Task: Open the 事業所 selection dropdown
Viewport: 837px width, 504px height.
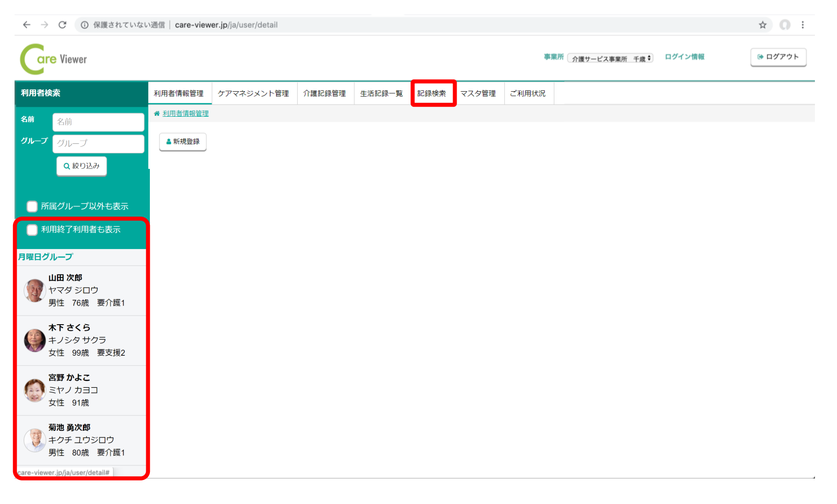Action: click(x=611, y=59)
